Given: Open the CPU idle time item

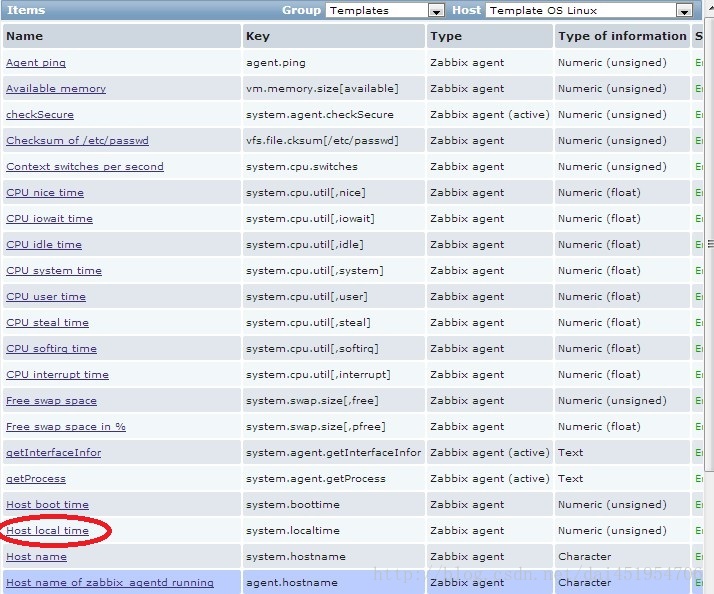Looking at the screenshot, I should (x=44, y=244).
